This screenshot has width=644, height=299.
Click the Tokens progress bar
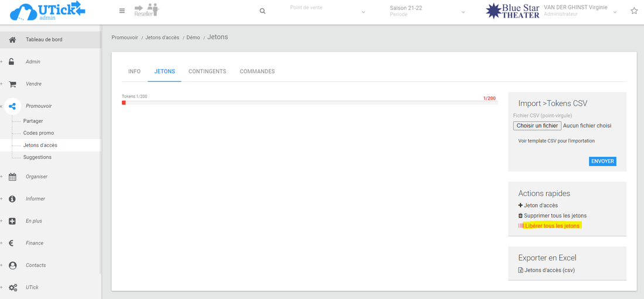(309, 102)
